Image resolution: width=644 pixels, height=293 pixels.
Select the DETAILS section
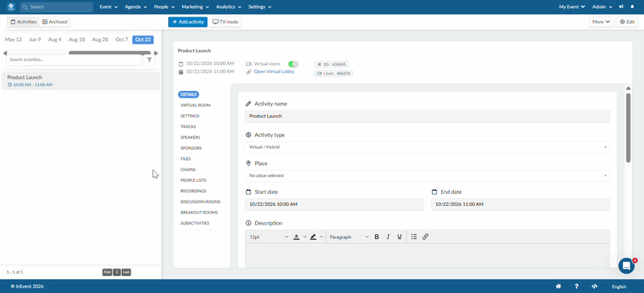coord(188,94)
